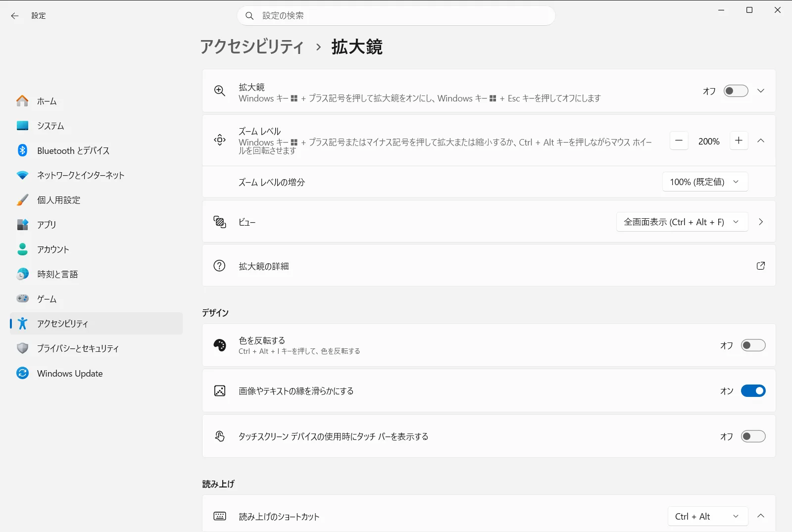Click the Gaming controller icon

click(x=22, y=298)
